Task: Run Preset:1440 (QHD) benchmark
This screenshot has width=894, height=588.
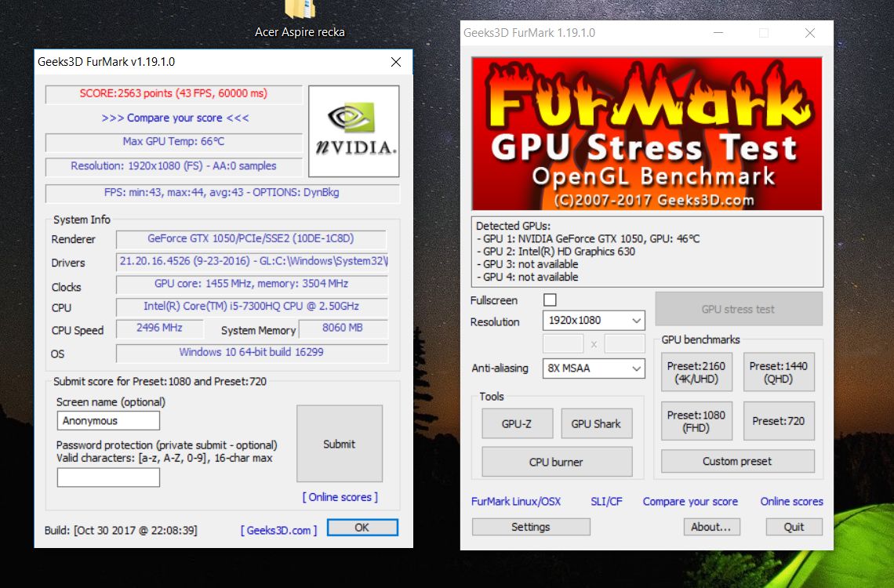Action: [778, 372]
